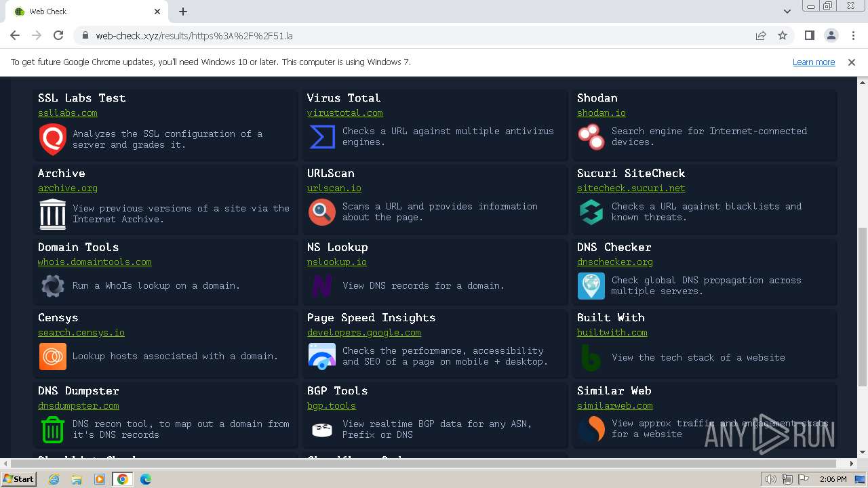
Task: Bookmark this page with the star
Action: pos(783,35)
